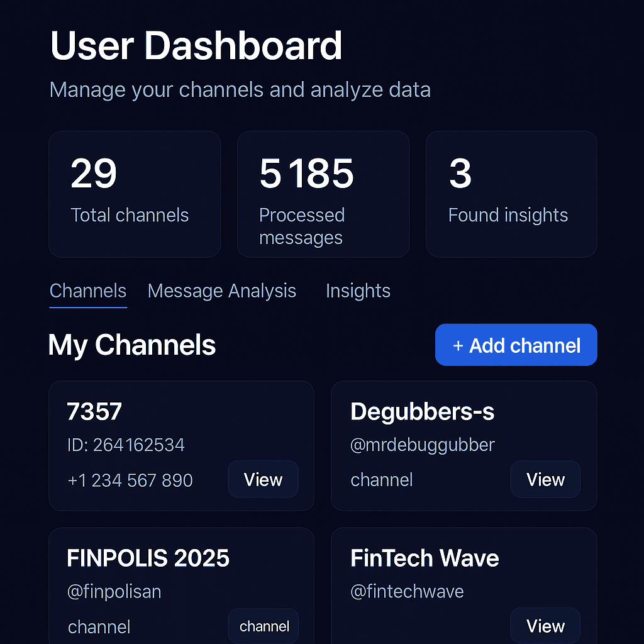
Task: View the 7357 channel
Action: (263, 480)
